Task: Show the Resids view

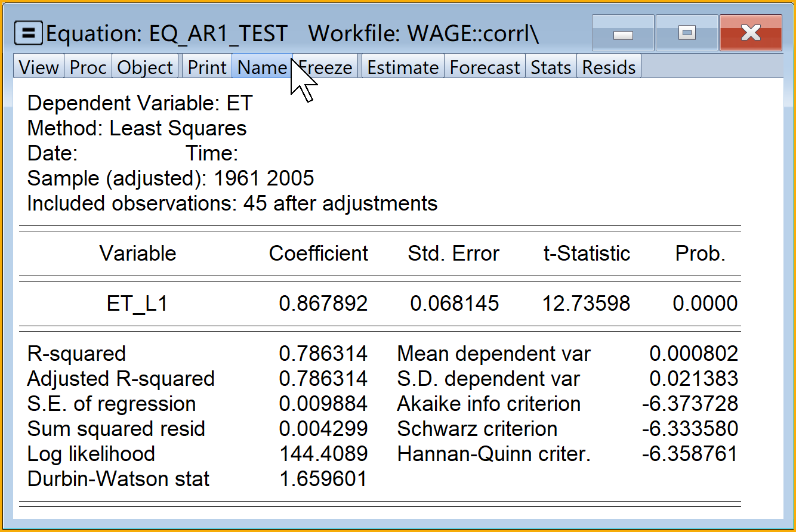Action: (x=609, y=67)
